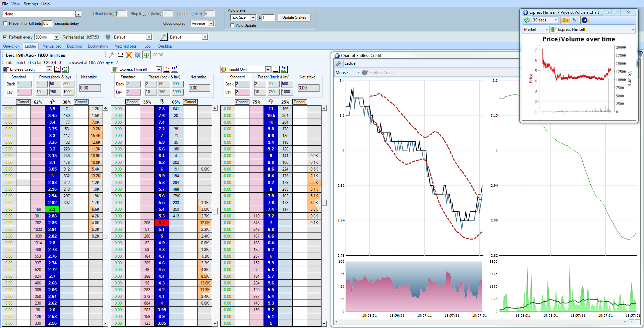This screenshot has width=644, height=328.
Task: Open the price chart icon beside Express Himself
Action: (x=166, y=69)
